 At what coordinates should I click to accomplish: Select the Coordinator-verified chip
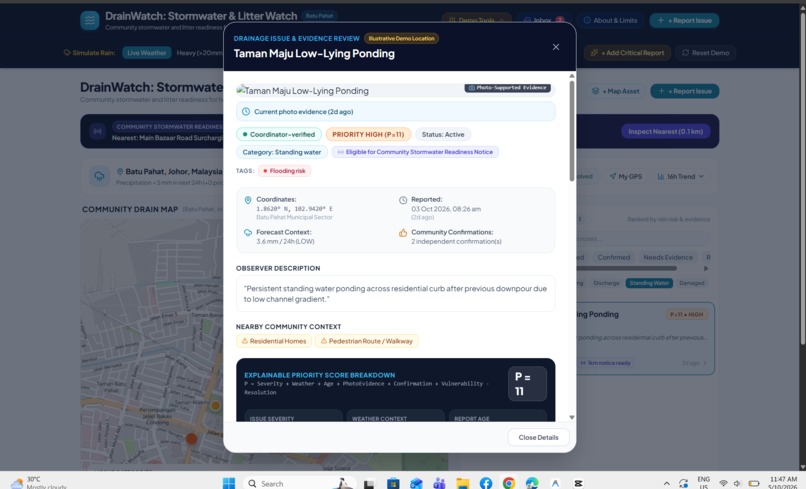(279, 134)
